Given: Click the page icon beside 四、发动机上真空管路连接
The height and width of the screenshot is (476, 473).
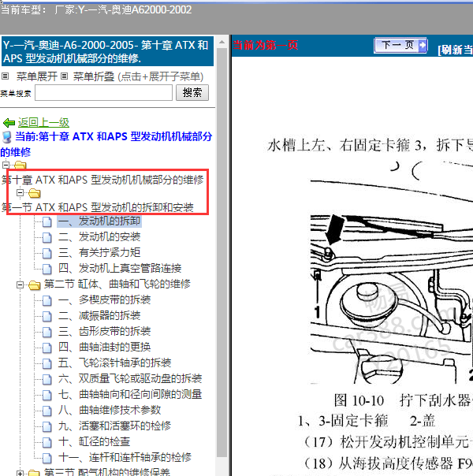Looking at the screenshot, I should tap(47, 269).
